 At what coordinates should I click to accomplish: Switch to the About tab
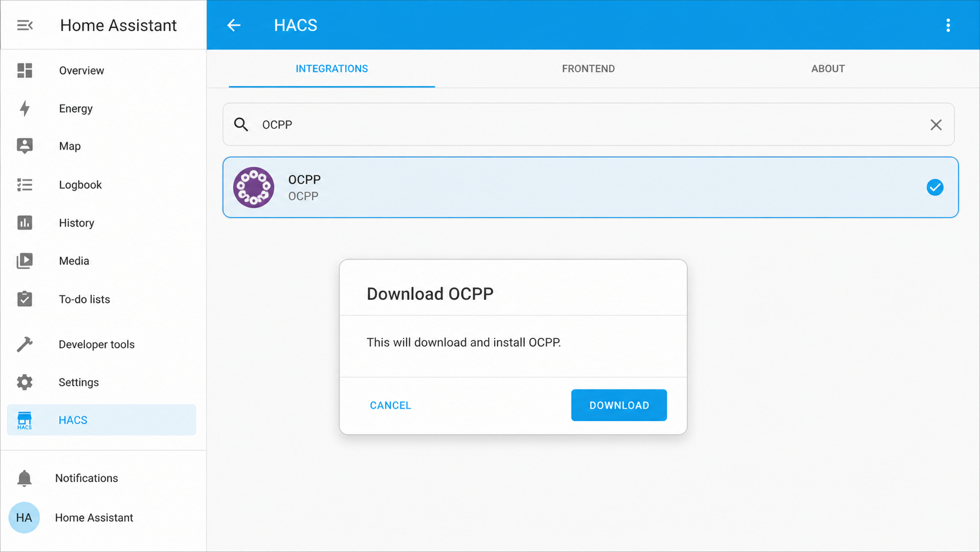coord(828,69)
